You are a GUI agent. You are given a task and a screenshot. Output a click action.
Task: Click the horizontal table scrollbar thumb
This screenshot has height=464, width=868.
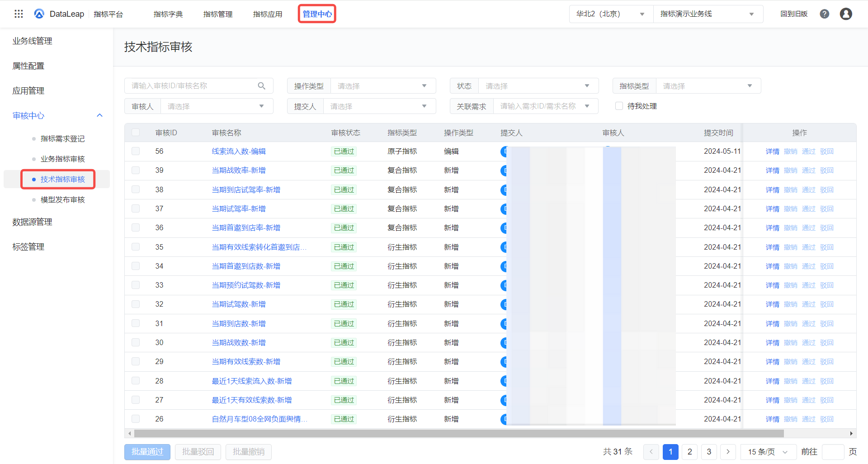point(459,434)
